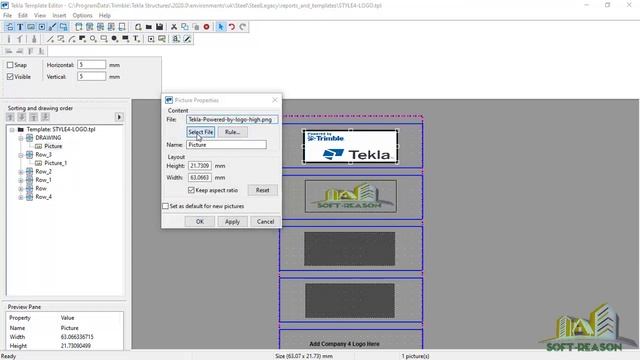This screenshot has width=640, height=360.
Task: Click the Insert Symbol icon in second toolbar
Action: coord(151,39)
